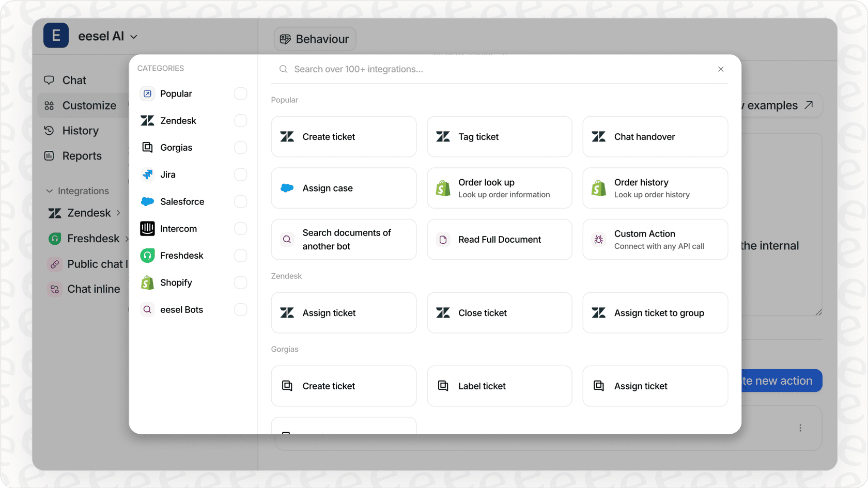Image resolution: width=868 pixels, height=488 pixels.
Task: Click the Zendesk icon on Create ticket card
Action: point(287,136)
